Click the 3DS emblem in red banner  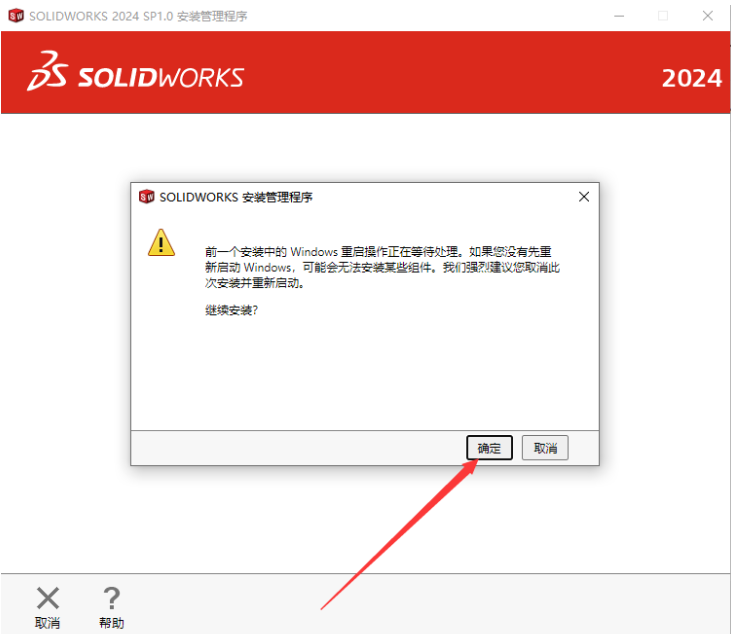pos(48,71)
